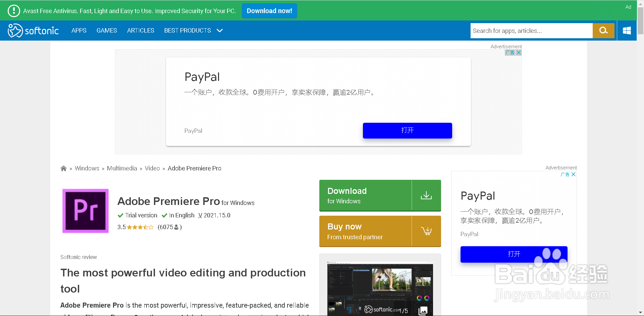The height and width of the screenshot is (316, 644).
Task: Click the (6075) votes count
Action: tap(170, 227)
